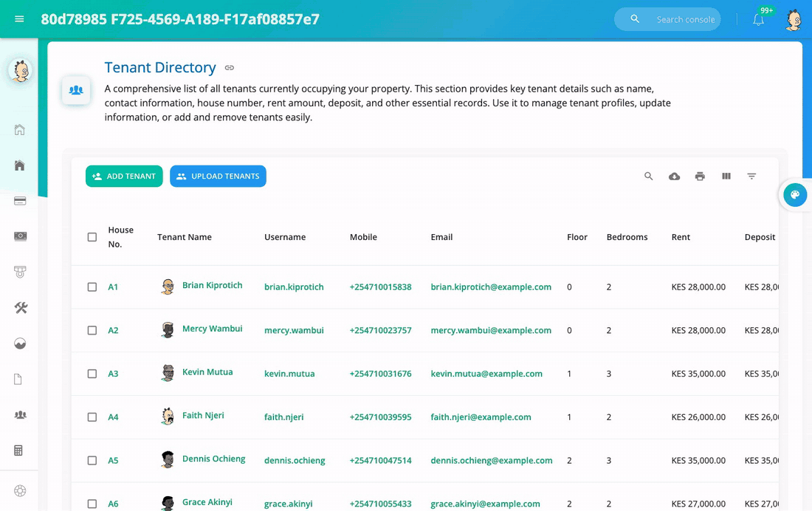Sort by Bedrooms column header

tap(627, 237)
